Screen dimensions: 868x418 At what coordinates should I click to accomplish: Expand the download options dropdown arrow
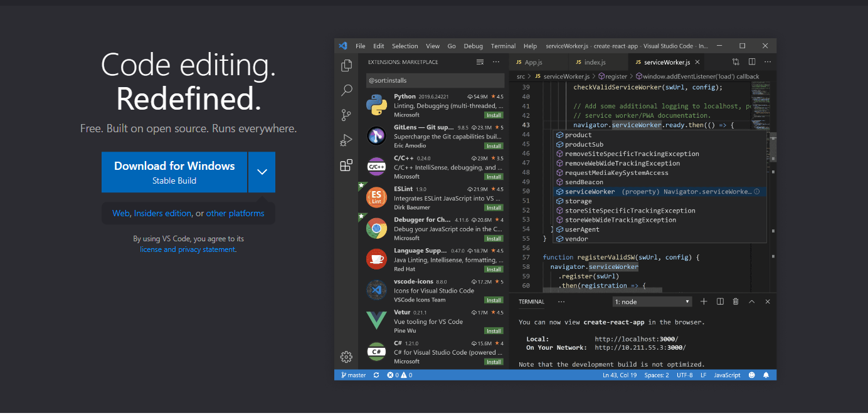[262, 172]
